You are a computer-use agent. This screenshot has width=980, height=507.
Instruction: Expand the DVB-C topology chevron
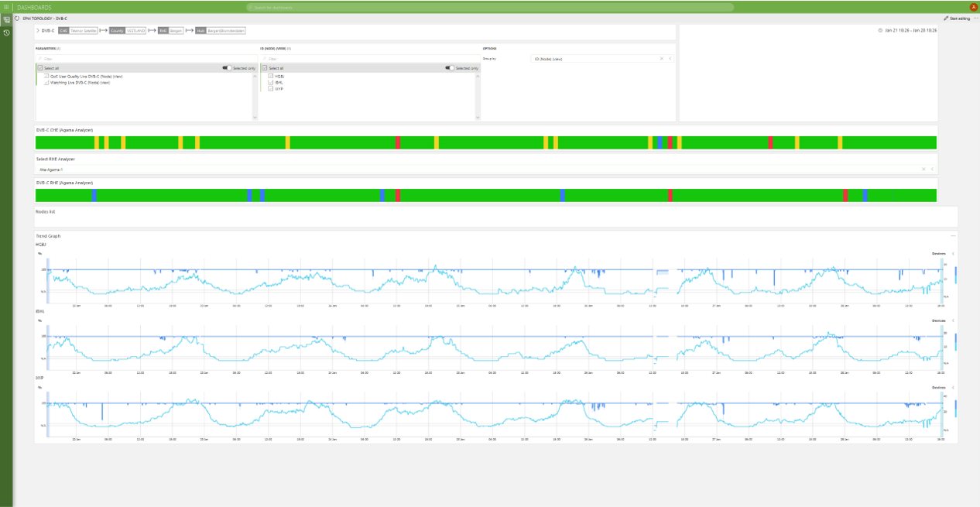37,31
